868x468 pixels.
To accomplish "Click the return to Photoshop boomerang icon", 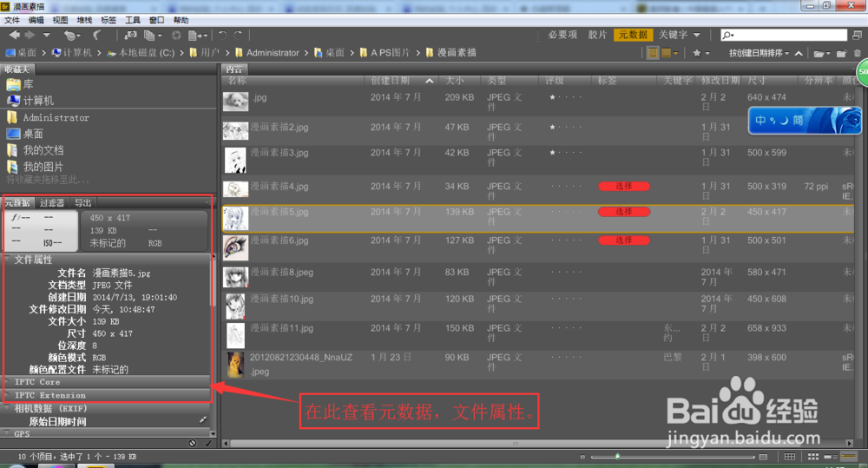I will pyautogui.click(x=97, y=36).
